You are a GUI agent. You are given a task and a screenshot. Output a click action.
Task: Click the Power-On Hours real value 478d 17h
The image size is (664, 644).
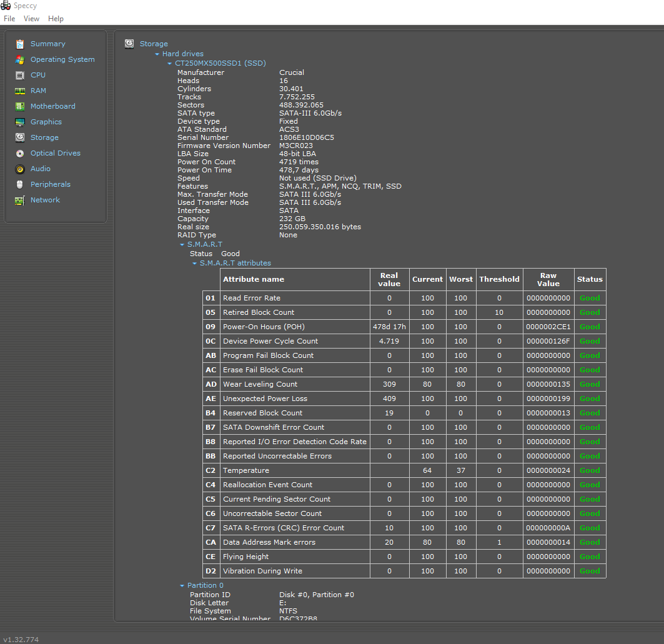[x=389, y=327]
